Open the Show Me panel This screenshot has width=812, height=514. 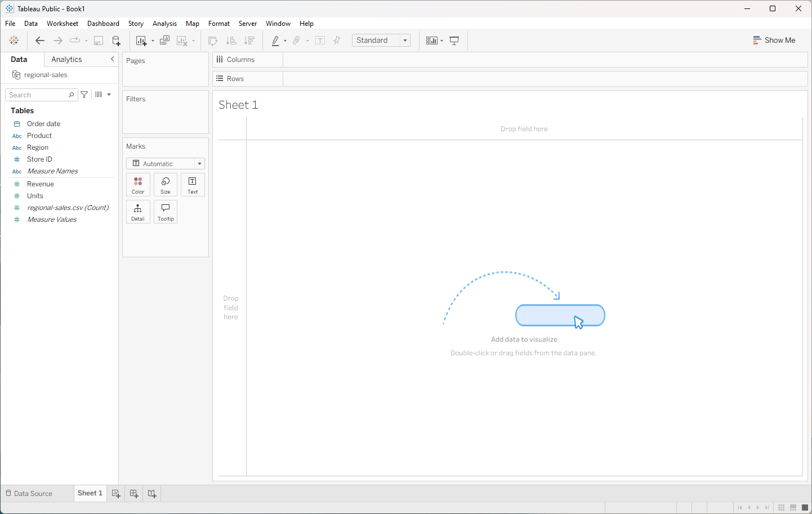coord(774,41)
